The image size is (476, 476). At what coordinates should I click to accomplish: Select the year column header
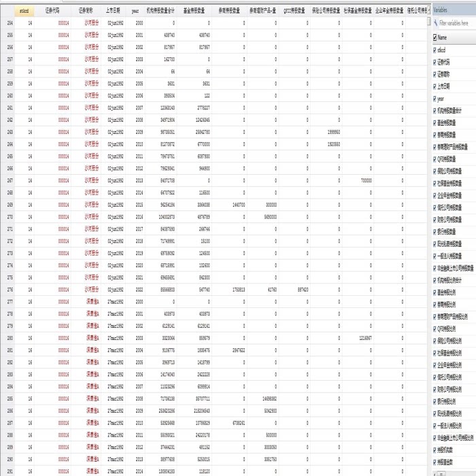[x=135, y=11]
